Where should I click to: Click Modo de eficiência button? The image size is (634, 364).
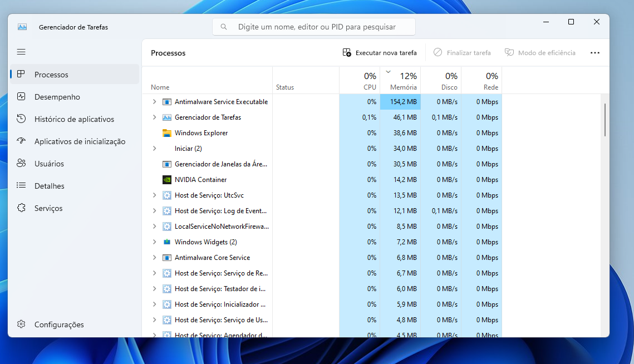(540, 52)
